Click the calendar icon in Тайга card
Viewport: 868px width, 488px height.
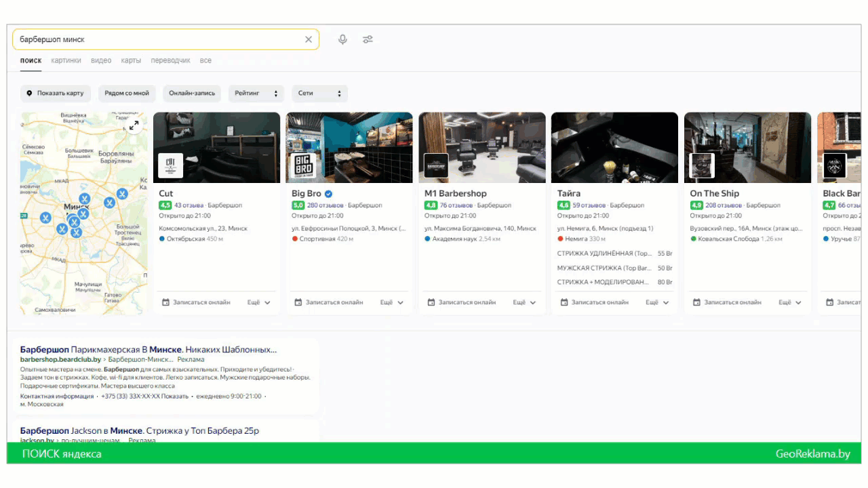[564, 302]
